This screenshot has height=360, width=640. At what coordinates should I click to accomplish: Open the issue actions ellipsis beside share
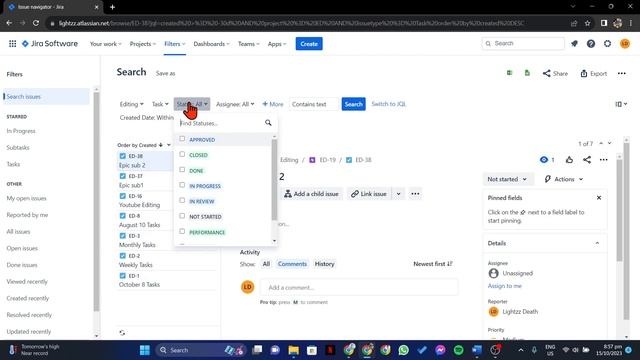tap(603, 160)
